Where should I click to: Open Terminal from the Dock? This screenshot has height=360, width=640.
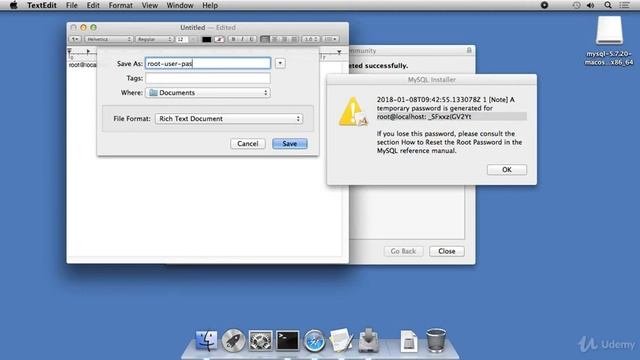click(287, 340)
